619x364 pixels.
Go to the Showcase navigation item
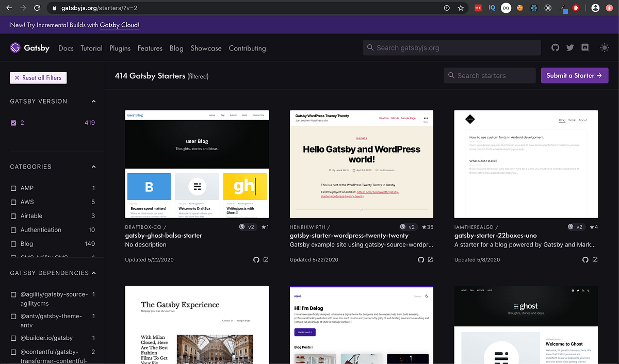[206, 48]
